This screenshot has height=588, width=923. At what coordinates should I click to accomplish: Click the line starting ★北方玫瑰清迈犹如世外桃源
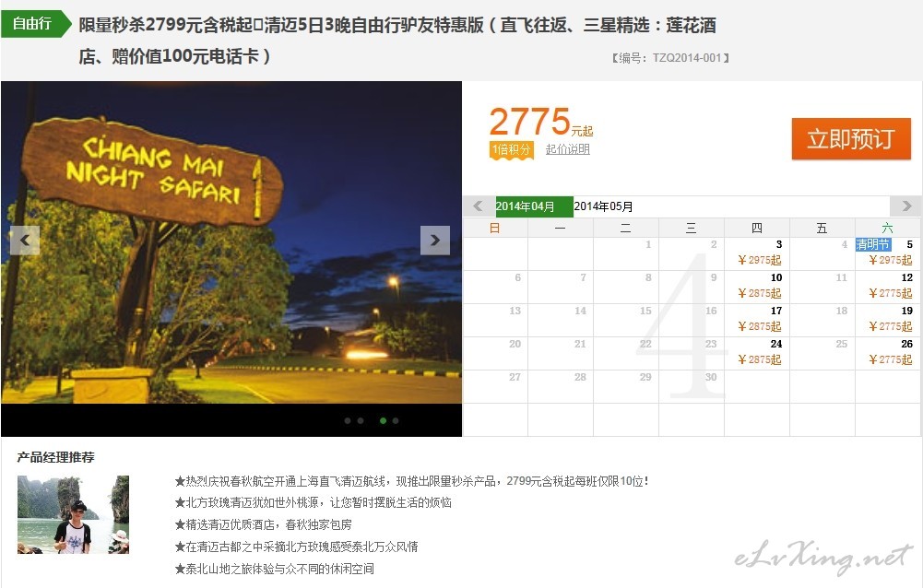tap(314, 502)
